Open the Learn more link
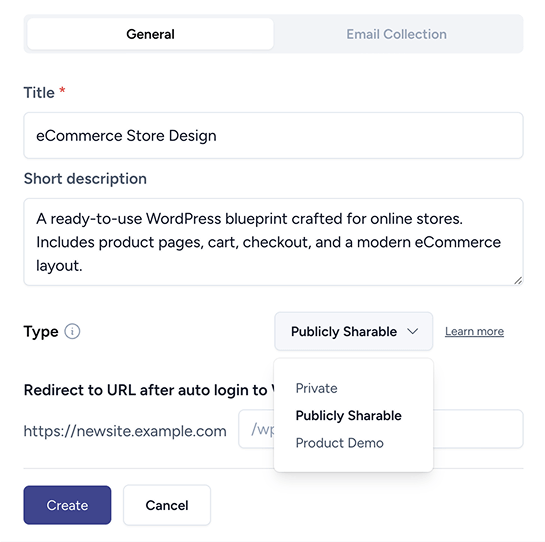The height and width of the screenshot is (542, 545). point(474,331)
